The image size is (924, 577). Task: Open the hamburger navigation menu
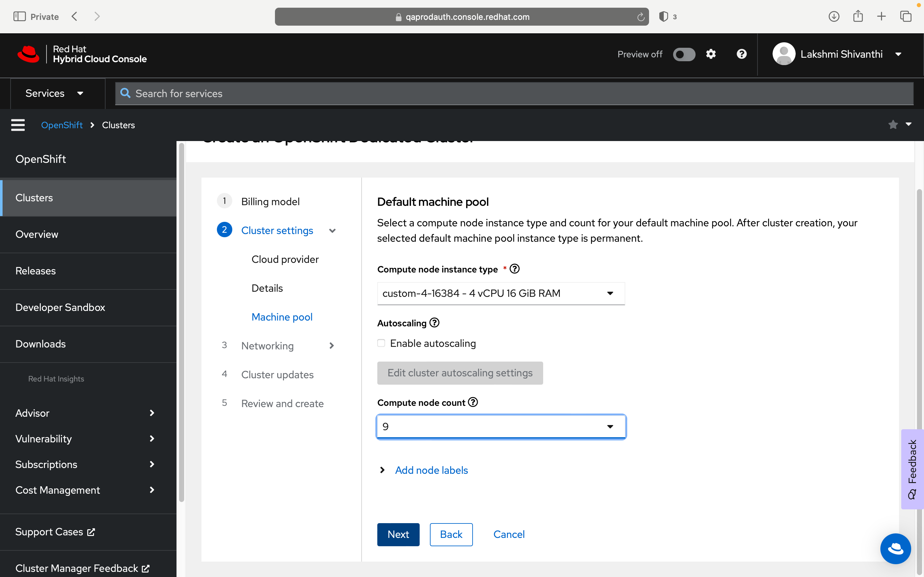click(18, 125)
